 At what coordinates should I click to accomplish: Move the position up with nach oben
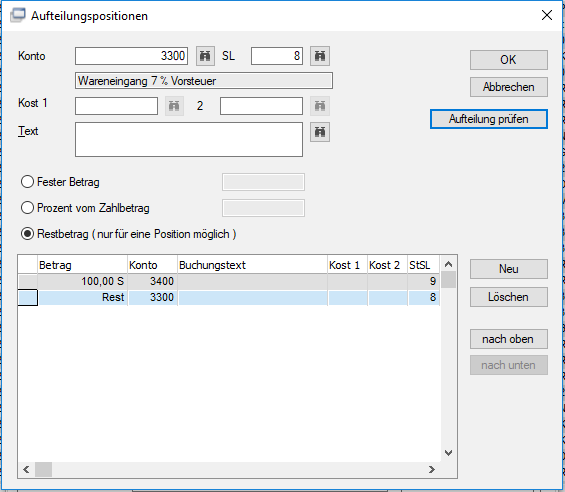coord(508,339)
